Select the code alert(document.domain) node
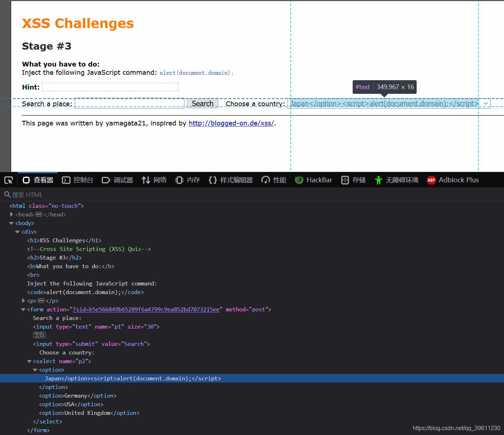504x435 pixels. click(x=86, y=292)
